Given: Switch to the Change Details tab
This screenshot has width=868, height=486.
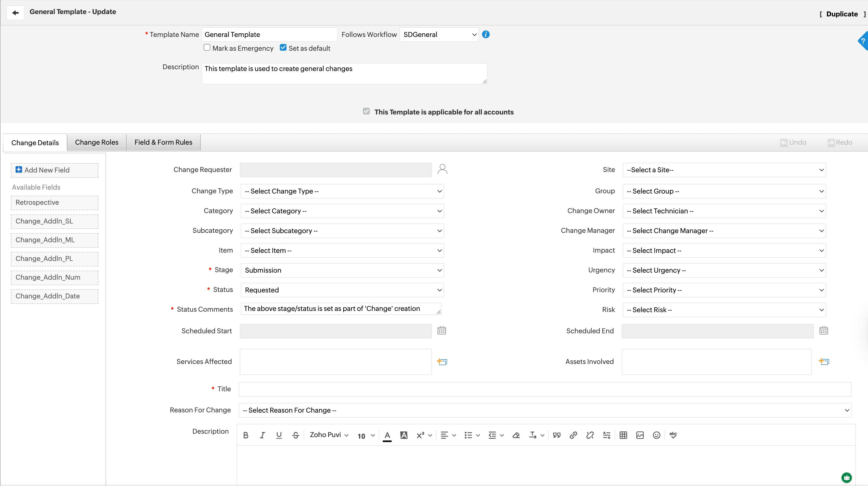Looking at the screenshot, I should pos(35,143).
